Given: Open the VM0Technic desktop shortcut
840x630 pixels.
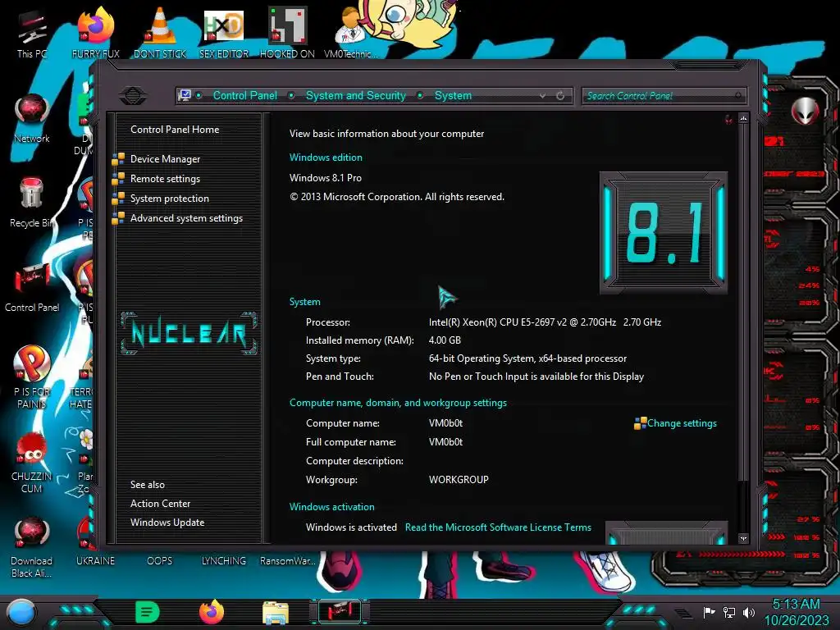Looking at the screenshot, I should (351, 33).
